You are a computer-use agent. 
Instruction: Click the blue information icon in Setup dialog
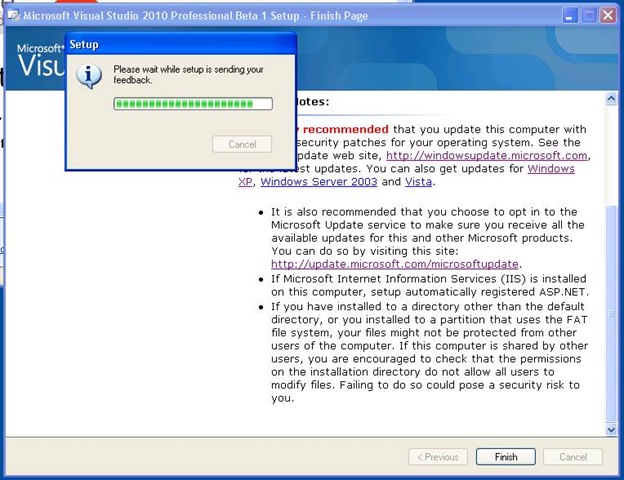89,76
